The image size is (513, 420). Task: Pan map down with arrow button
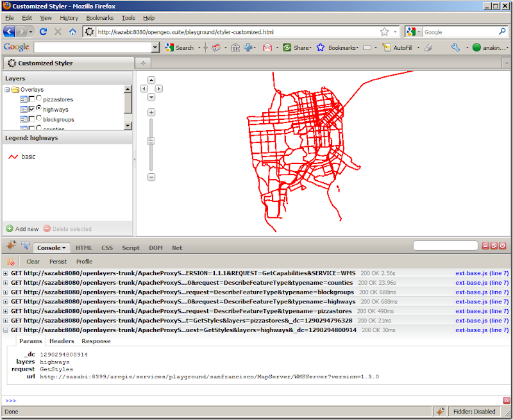(x=151, y=97)
